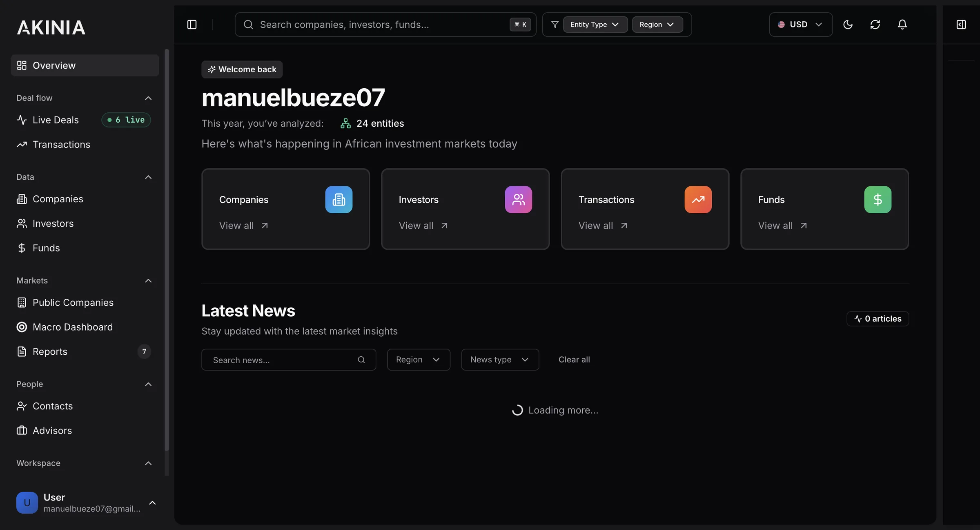The width and height of the screenshot is (980, 530).
Task: Open Transactions in sidebar
Action: [85, 144]
